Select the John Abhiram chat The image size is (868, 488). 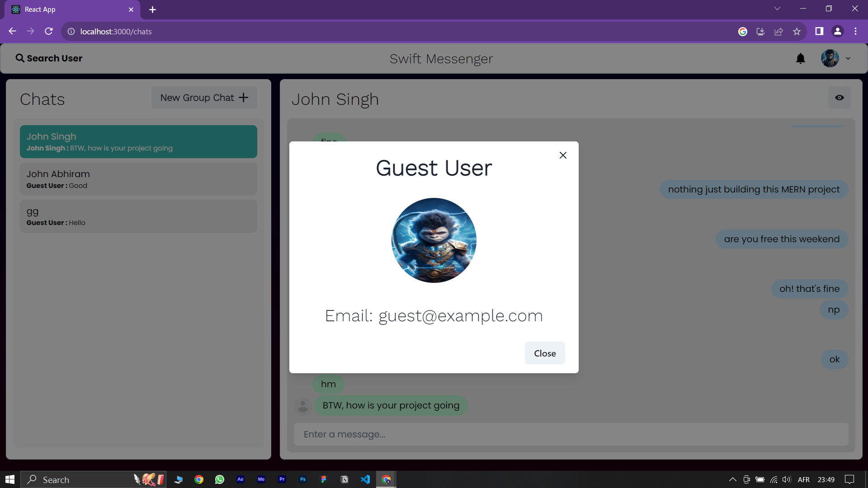point(138,179)
